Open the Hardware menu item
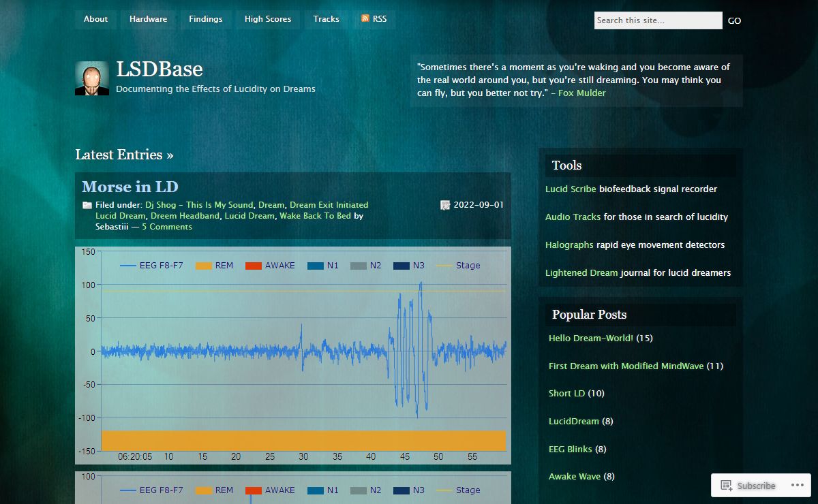Viewport: 818px width, 504px height. pos(148,19)
